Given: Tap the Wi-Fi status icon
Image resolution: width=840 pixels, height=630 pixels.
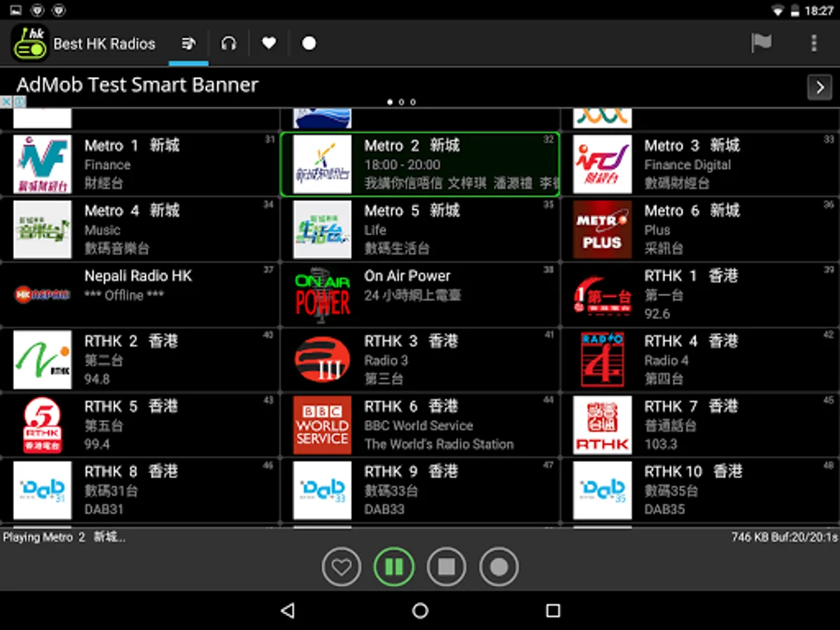Looking at the screenshot, I should point(778,10).
